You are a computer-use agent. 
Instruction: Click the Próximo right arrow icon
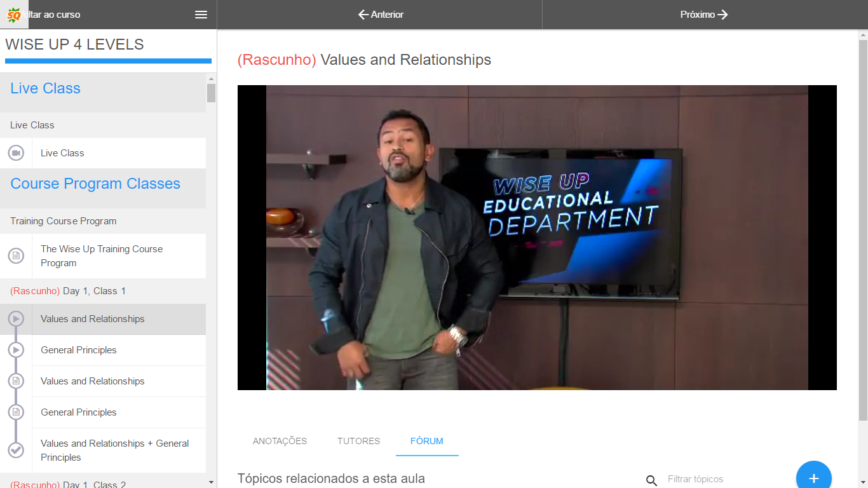coord(722,15)
